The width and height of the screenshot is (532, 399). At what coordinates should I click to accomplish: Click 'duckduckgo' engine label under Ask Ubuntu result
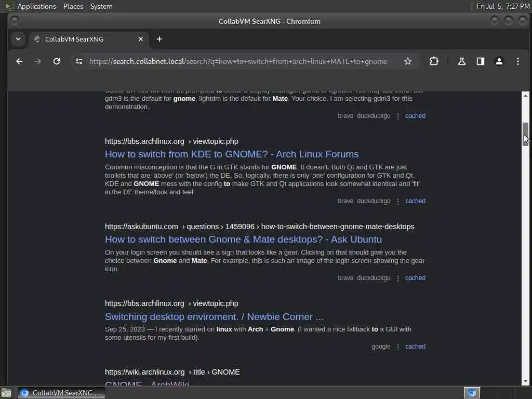(374, 278)
